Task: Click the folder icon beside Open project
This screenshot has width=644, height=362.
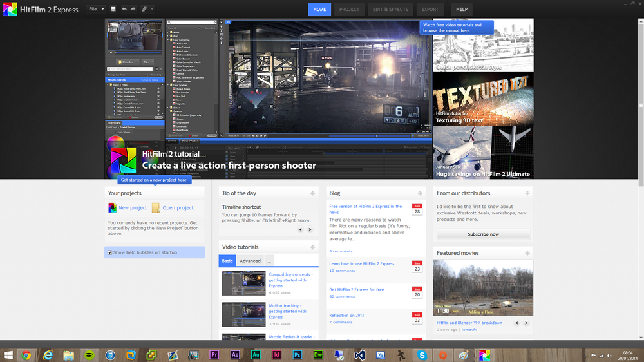Action: coord(156,208)
